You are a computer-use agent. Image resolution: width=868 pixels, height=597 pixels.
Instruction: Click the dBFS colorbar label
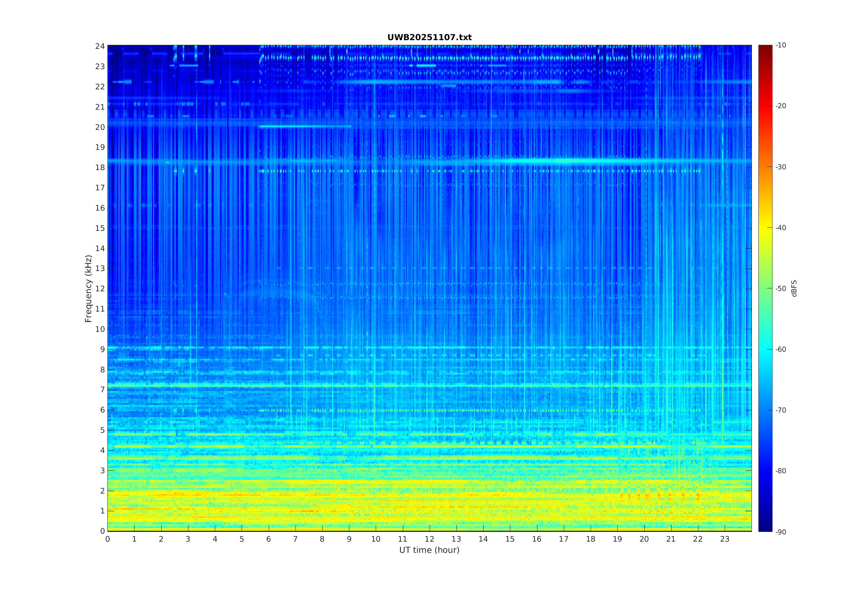(x=794, y=288)
